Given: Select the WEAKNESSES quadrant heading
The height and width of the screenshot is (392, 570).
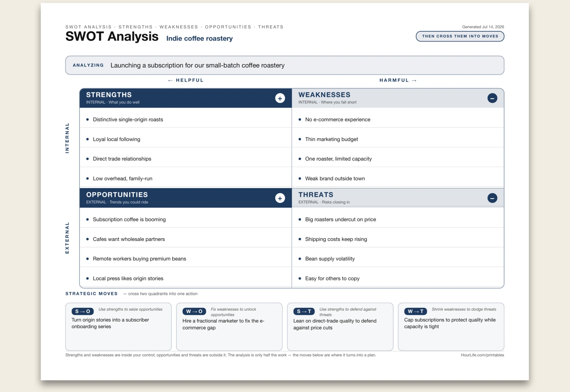Looking at the screenshot, I should [325, 95].
